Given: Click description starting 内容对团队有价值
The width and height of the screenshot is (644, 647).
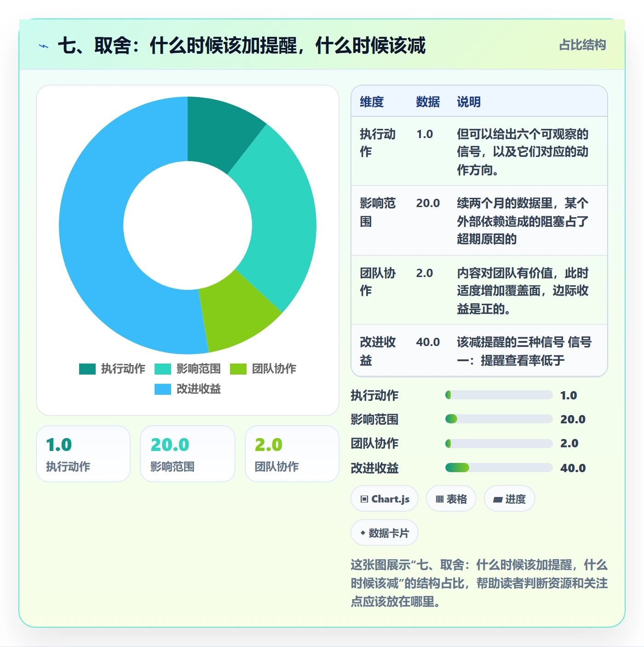Looking at the screenshot, I should tap(523, 291).
